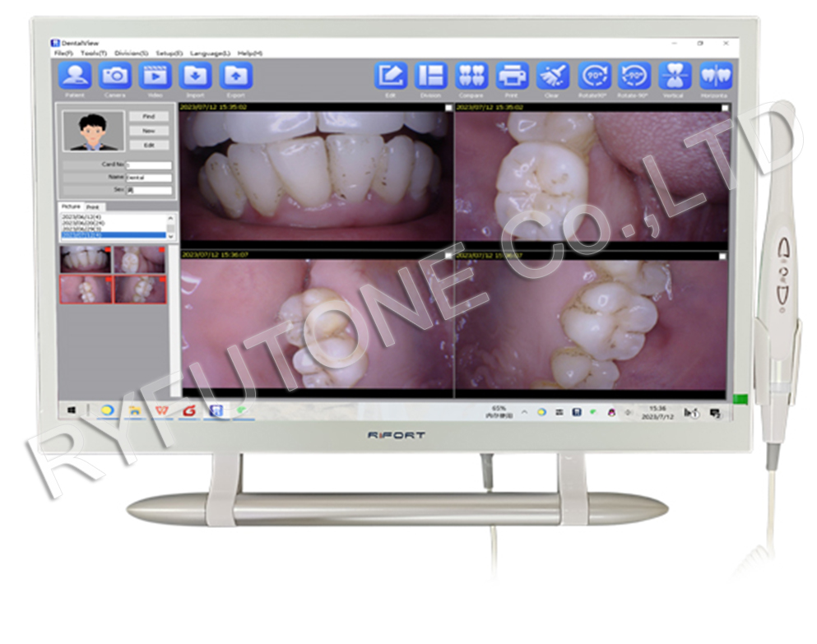This screenshot has width=817, height=644.
Task: Click the New patient button
Action: click(149, 131)
